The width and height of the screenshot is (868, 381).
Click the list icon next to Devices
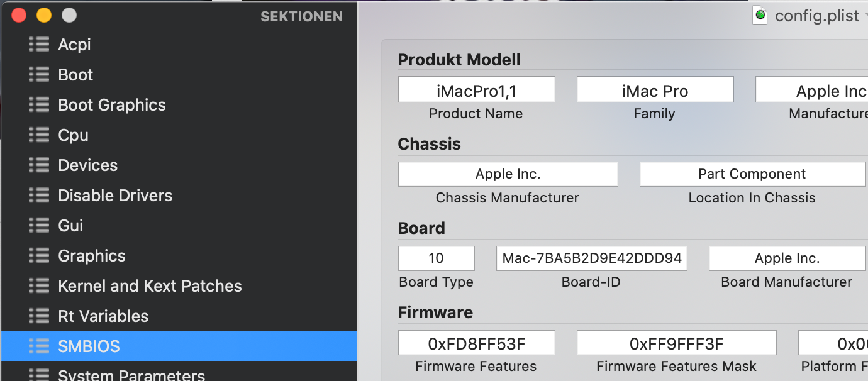pyautogui.click(x=39, y=165)
